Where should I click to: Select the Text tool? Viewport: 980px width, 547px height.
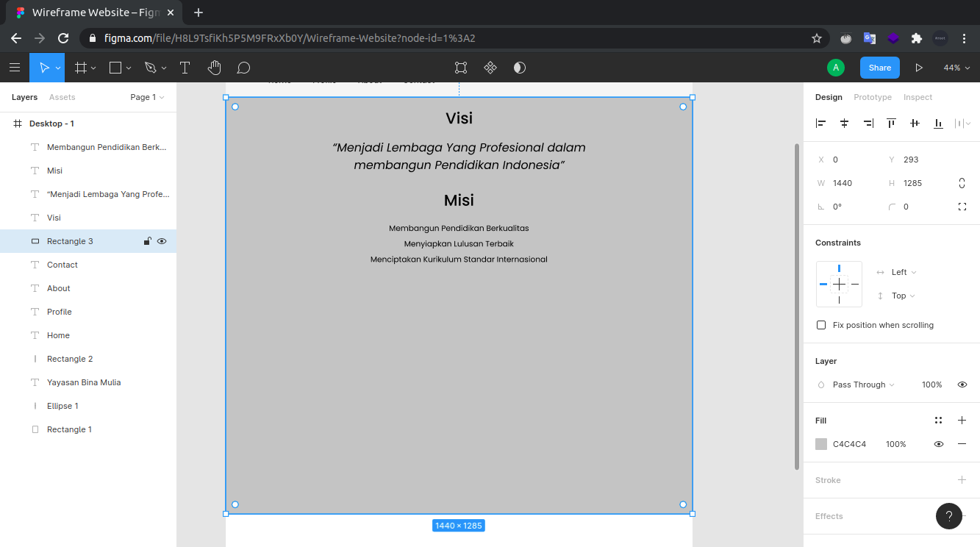click(185, 67)
